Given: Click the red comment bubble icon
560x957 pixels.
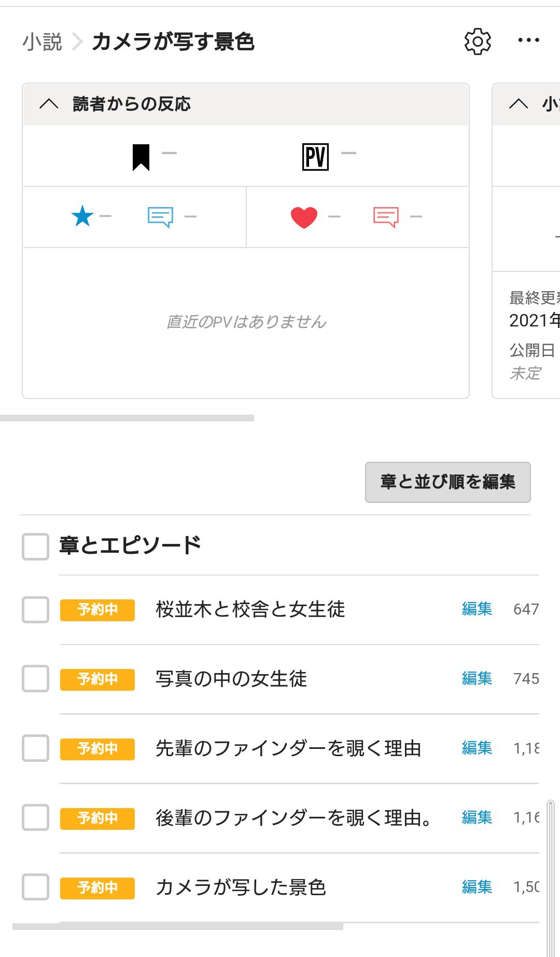Looking at the screenshot, I should 386,217.
